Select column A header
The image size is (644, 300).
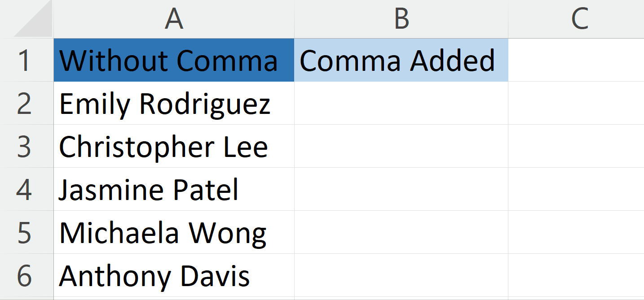tap(174, 20)
